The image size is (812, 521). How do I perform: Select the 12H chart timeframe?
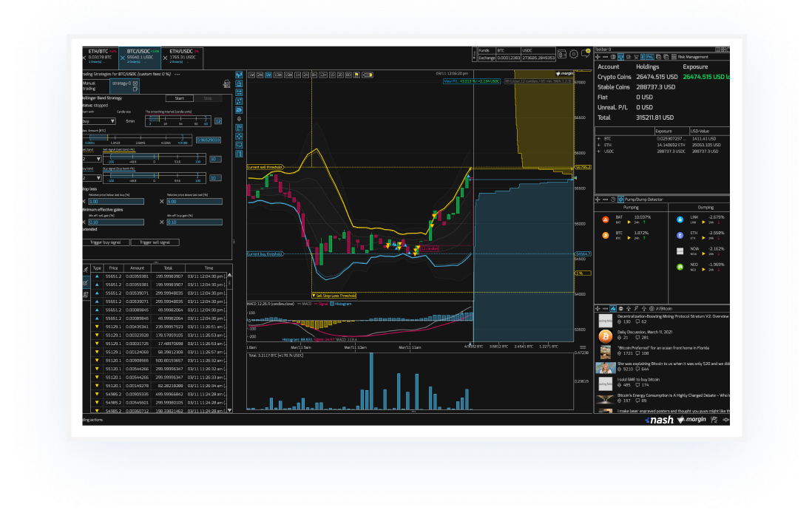(x=323, y=75)
